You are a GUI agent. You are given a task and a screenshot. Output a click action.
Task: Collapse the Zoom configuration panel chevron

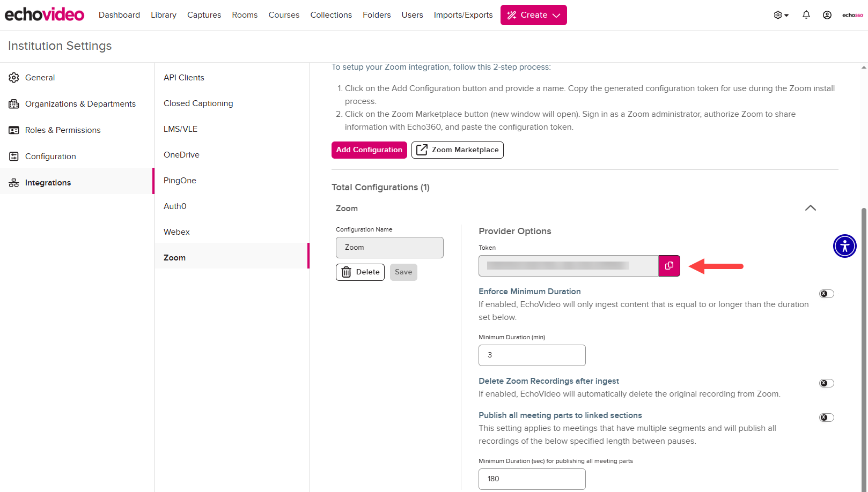810,208
